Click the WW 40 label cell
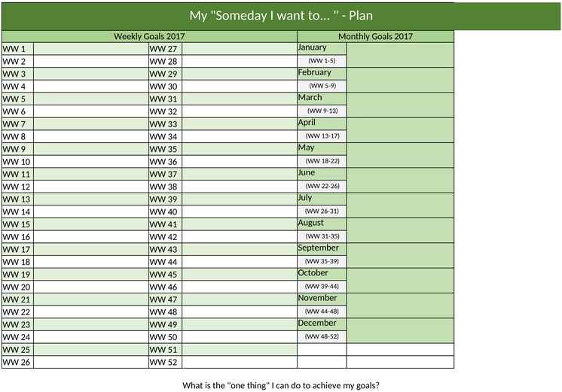Viewport: 562px width, 392px height. tap(165, 211)
